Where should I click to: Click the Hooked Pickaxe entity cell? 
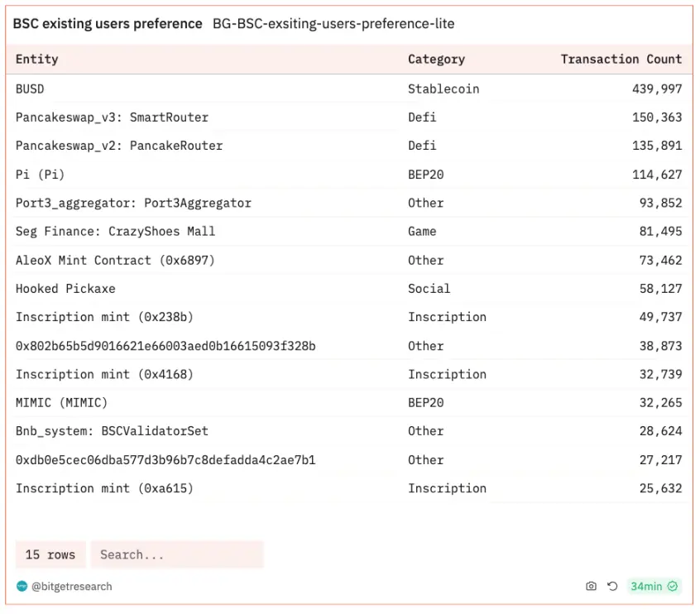pos(65,289)
